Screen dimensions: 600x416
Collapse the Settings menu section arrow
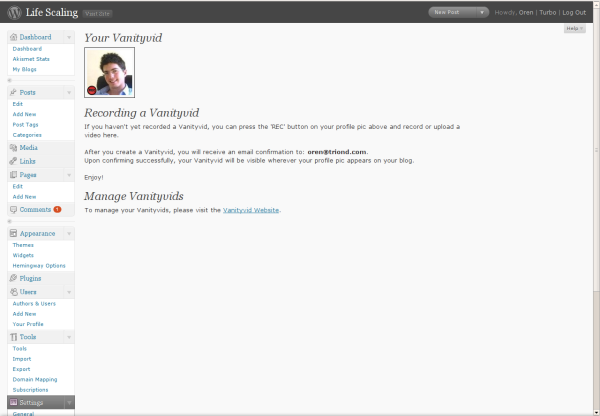click(x=69, y=403)
